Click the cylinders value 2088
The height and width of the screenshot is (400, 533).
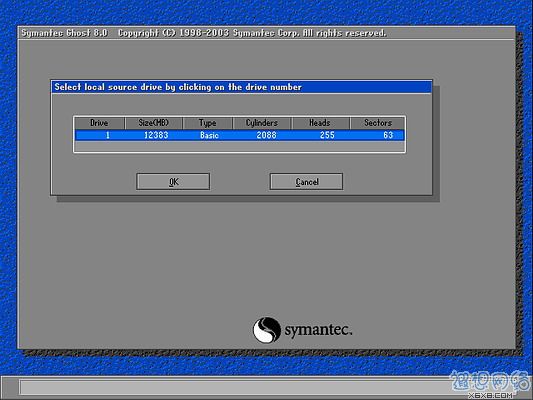click(266, 135)
